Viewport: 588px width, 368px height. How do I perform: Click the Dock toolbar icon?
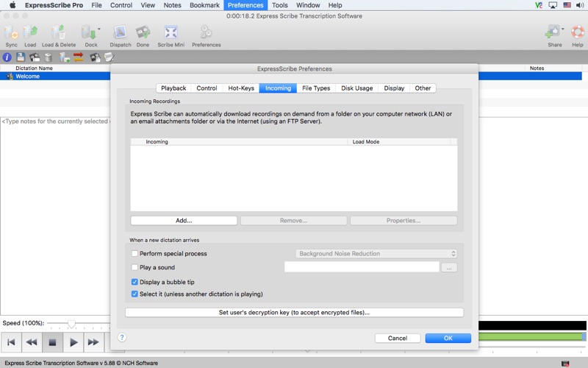(90, 36)
